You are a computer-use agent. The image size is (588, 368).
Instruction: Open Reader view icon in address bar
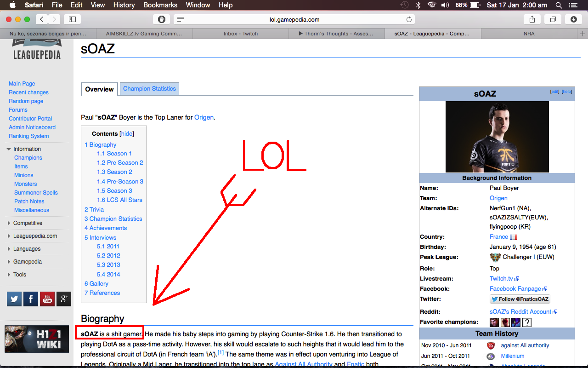pos(181,19)
